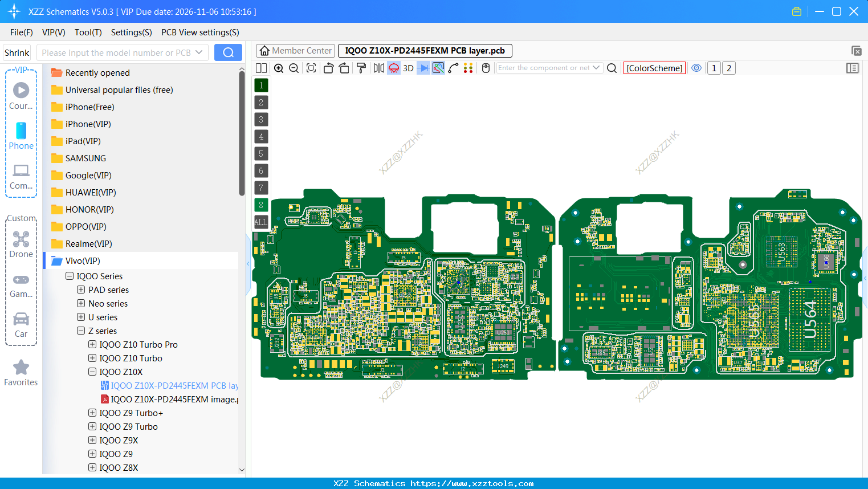The image size is (868, 489).
Task: Activate the 3D view tool
Action: (407, 68)
